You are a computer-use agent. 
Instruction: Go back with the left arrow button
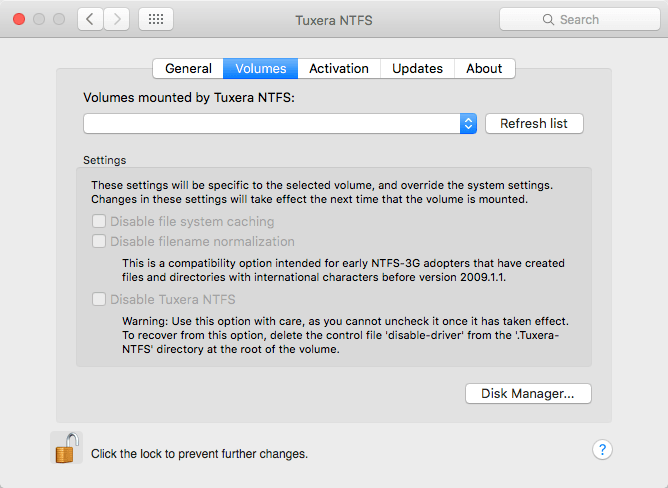(90, 19)
